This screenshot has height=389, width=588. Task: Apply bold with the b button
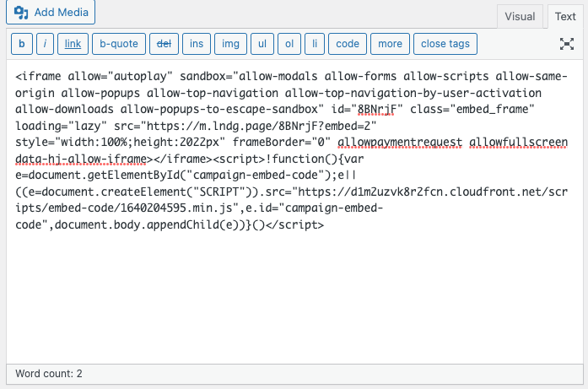pos(22,44)
